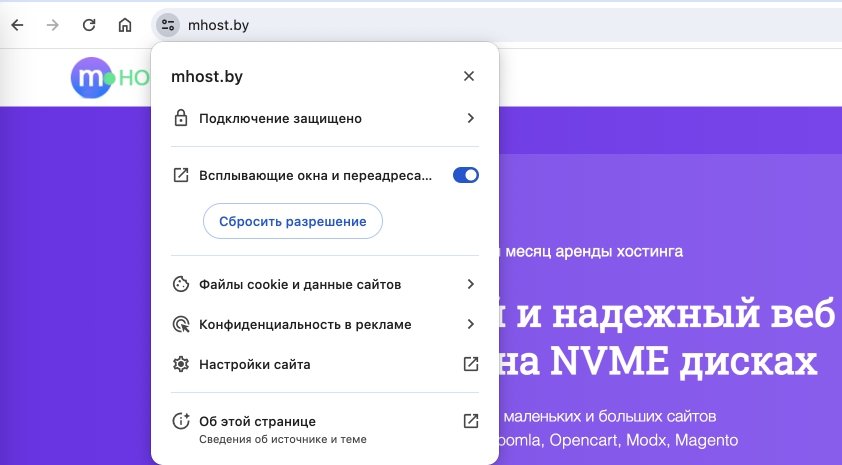The height and width of the screenshot is (465, 842).
Task: Click the cookie icon
Action: tap(181, 284)
